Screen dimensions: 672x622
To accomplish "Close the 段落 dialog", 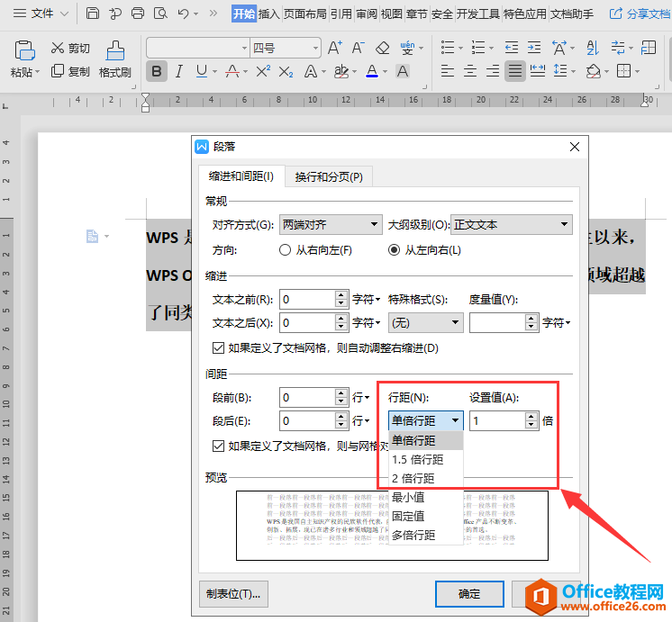I will coord(575,147).
